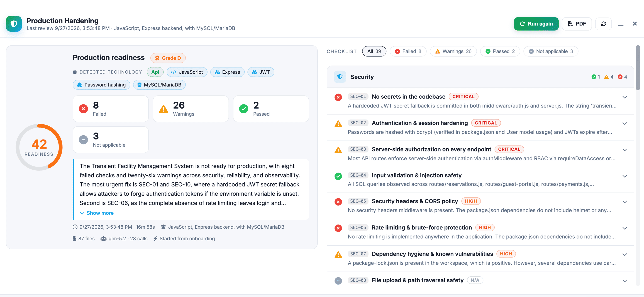Image resolution: width=644 pixels, height=297 pixels.
Task: Click the red X icon in the Failed card
Action: click(83, 109)
